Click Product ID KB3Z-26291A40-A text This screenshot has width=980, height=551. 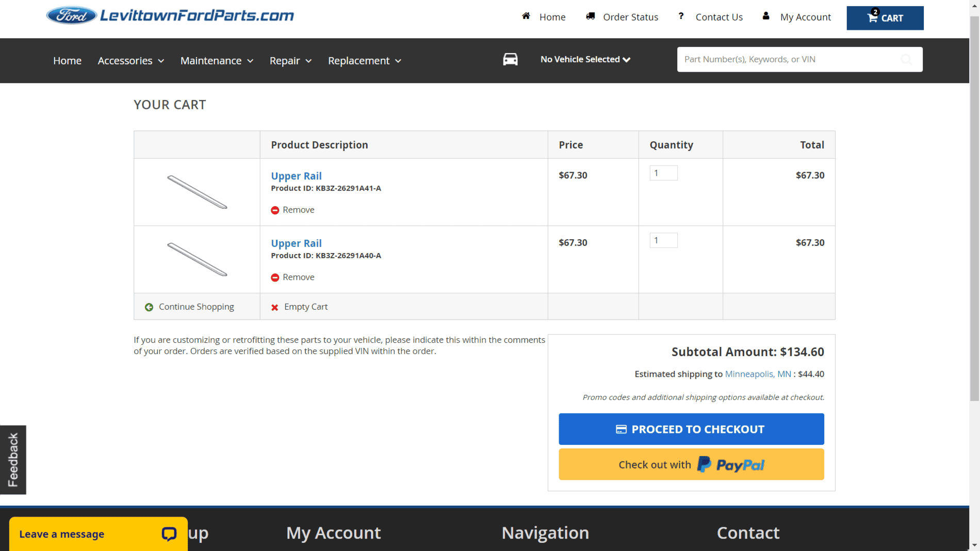(326, 256)
